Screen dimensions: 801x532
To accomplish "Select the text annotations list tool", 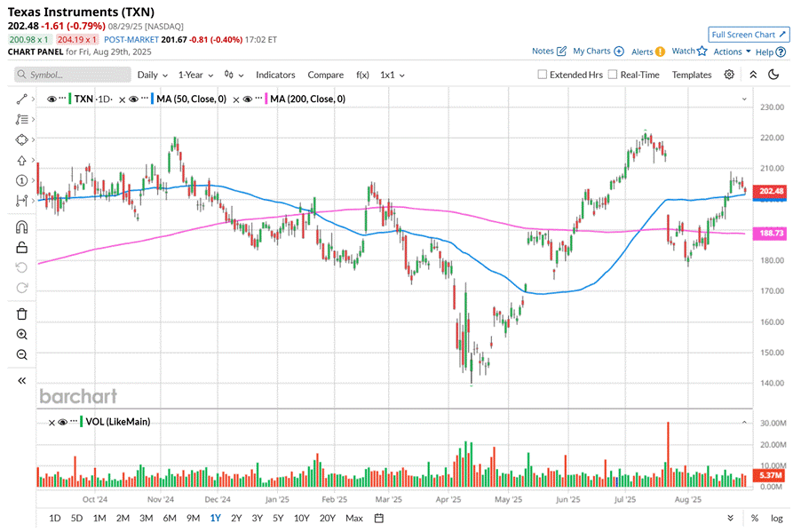I will [21, 120].
